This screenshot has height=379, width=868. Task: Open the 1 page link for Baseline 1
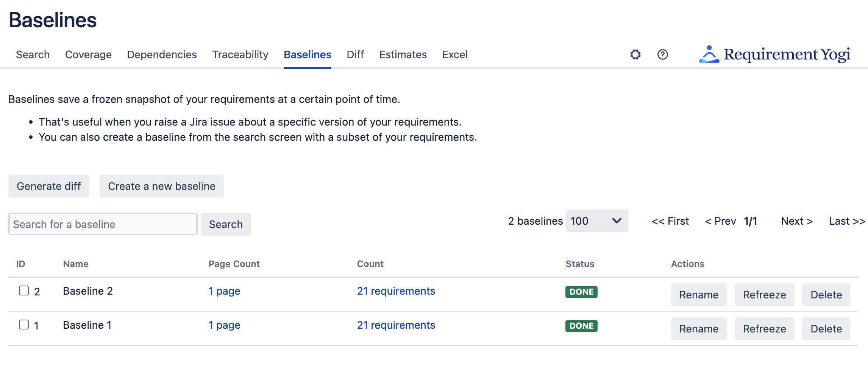coord(224,325)
